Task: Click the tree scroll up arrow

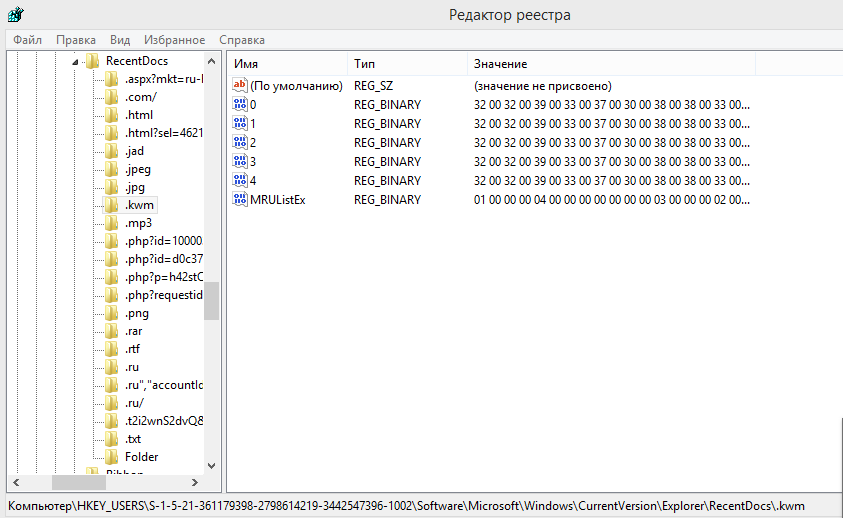Action: (x=211, y=61)
